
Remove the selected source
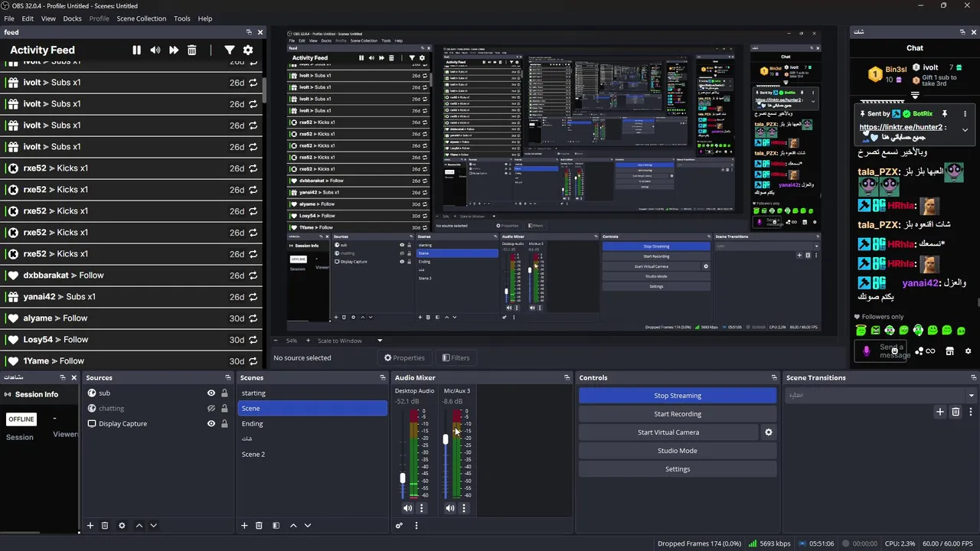click(105, 526)
